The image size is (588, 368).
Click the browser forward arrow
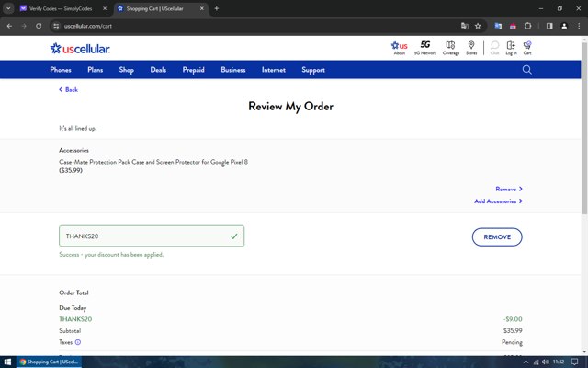[x=24, y=26]
